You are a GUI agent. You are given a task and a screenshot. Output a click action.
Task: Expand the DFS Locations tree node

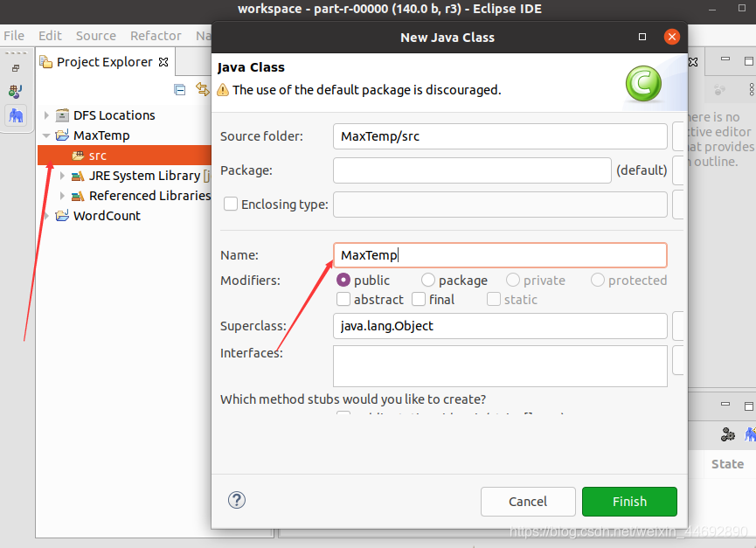pyautogui.click(x=46, y=115)
